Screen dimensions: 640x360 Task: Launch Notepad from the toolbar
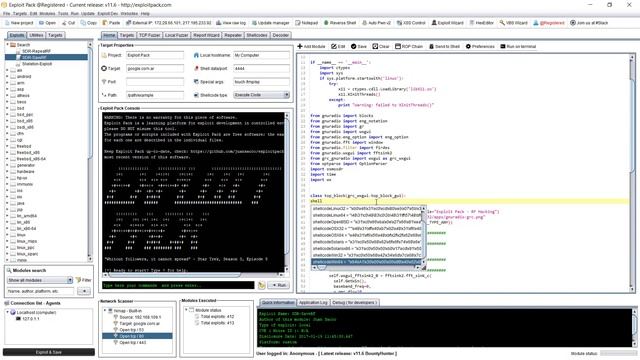click(306, 23)
